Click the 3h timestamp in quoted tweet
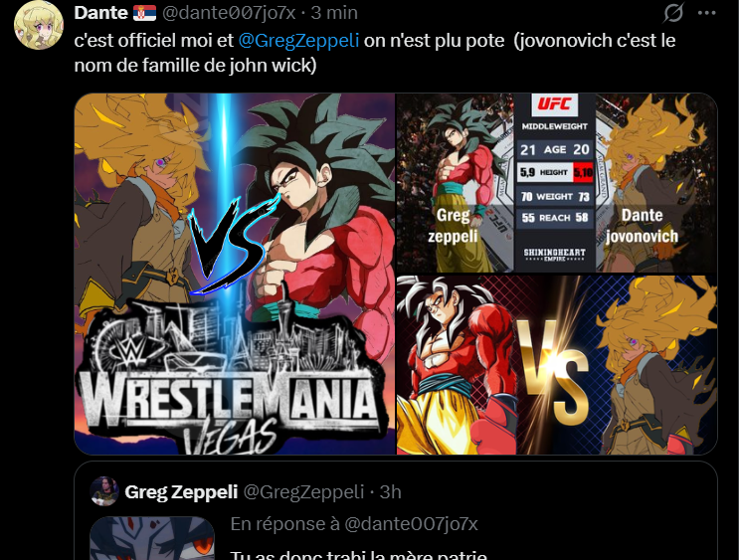 [x=390, y=491]
